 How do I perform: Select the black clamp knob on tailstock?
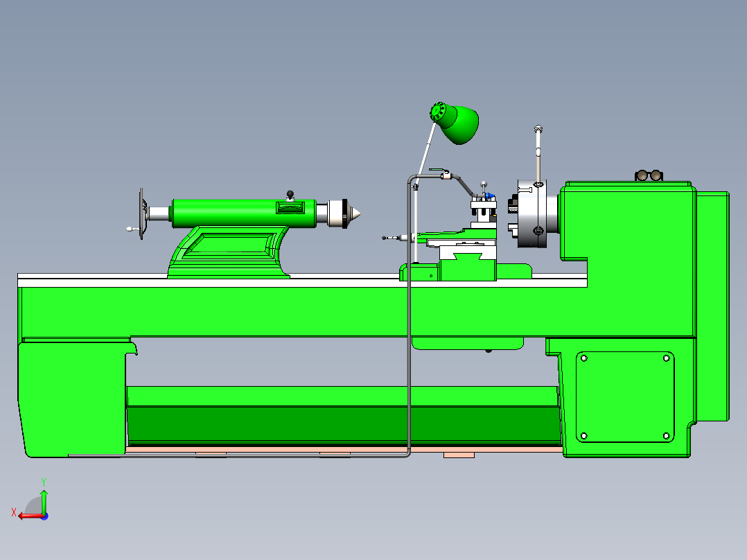pos(290,194)
